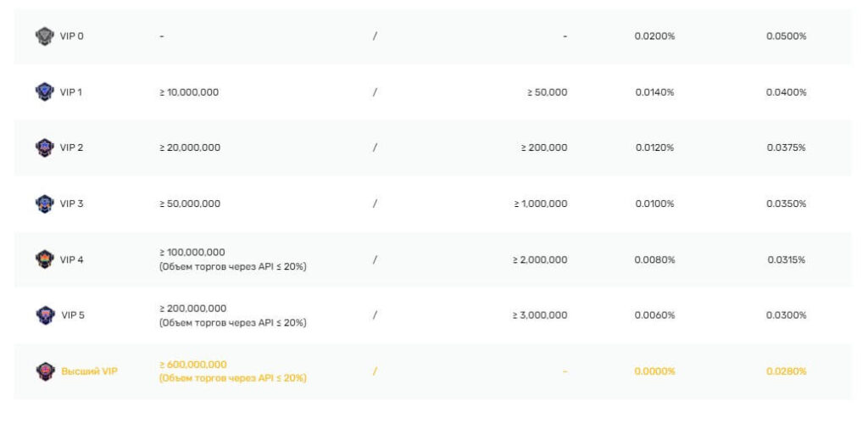Image resolution: width=868 pixels, height=424 pixels.
Task: Click the VIP 4 badge icon
Action: pos(44,259)
